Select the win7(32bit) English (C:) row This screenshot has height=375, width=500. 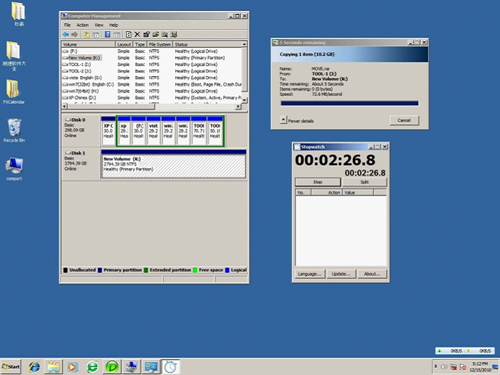(x=152, y=84)
